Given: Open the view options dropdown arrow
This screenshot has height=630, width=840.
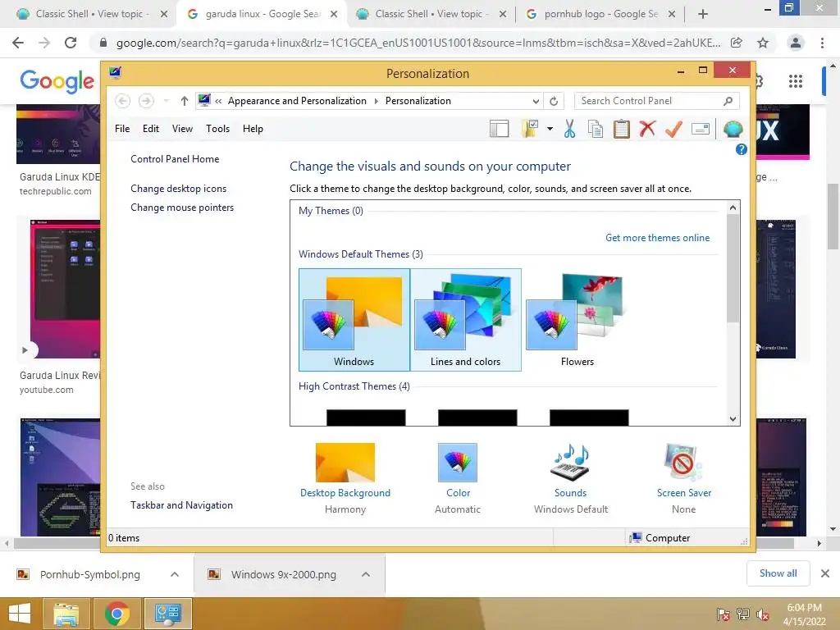Looking at the screenshot, I should click(x=550, y=129).
